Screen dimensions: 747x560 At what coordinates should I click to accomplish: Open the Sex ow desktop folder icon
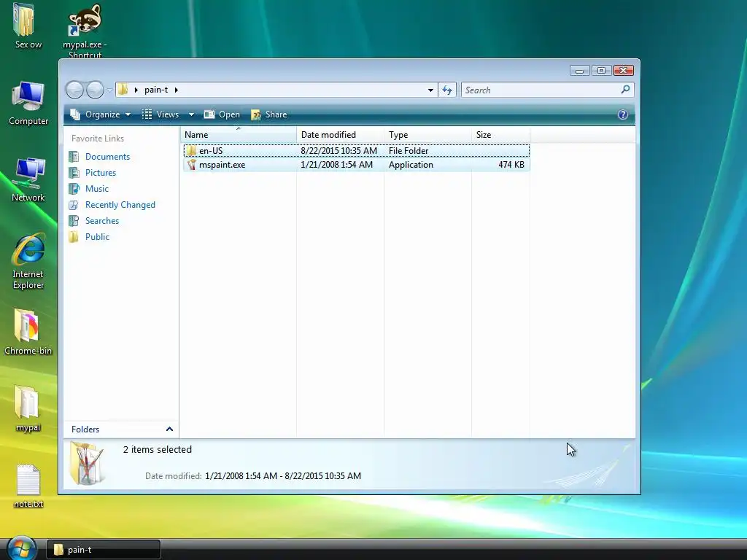coord(23,20)
